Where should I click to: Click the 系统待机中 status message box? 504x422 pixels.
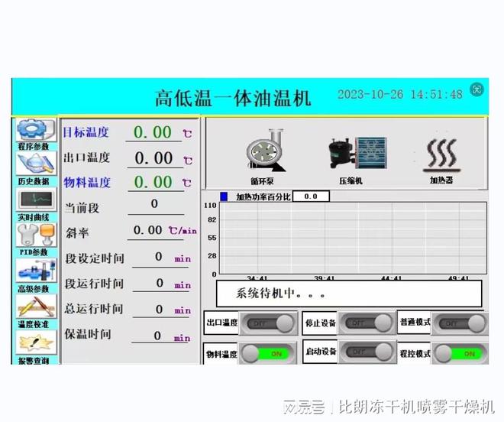(349, 294)
